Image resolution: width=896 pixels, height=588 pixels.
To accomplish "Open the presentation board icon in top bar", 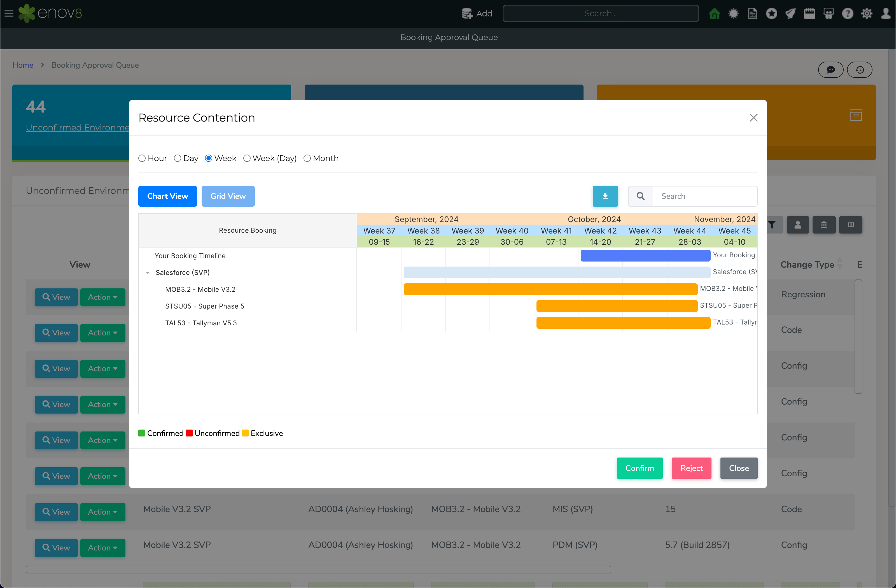I will [829, 13].
